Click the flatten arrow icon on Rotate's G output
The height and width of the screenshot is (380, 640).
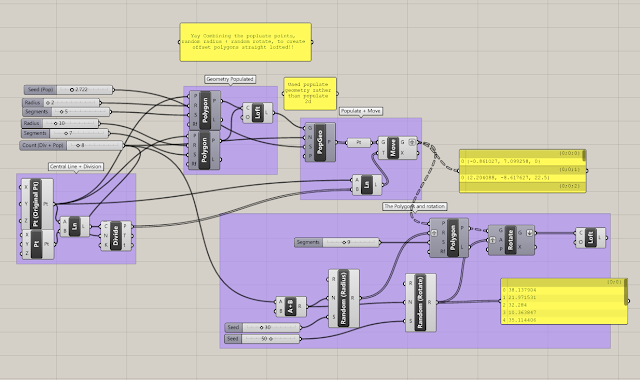point(530,233)
